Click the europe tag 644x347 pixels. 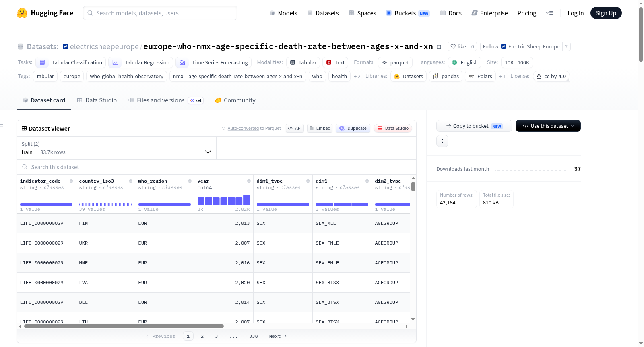(72, 76)
